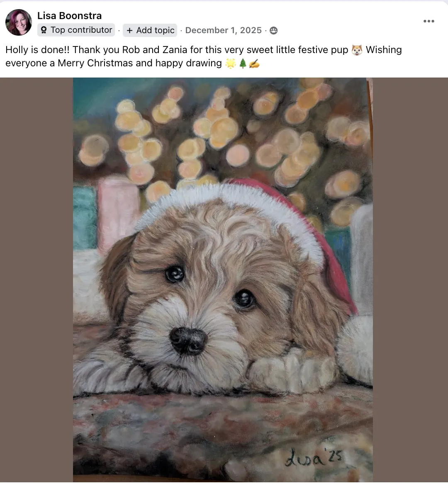Click the pink gift box in painting

117,213
